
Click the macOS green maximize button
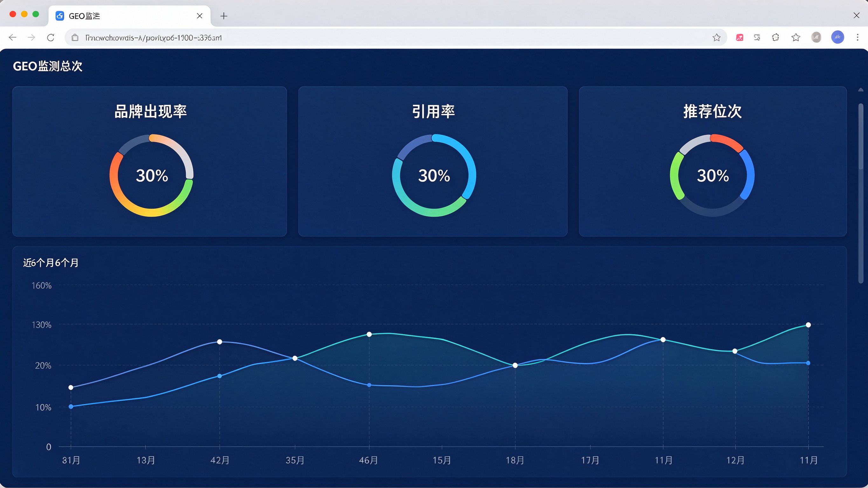pyautogui.click(x=36, y=14)
